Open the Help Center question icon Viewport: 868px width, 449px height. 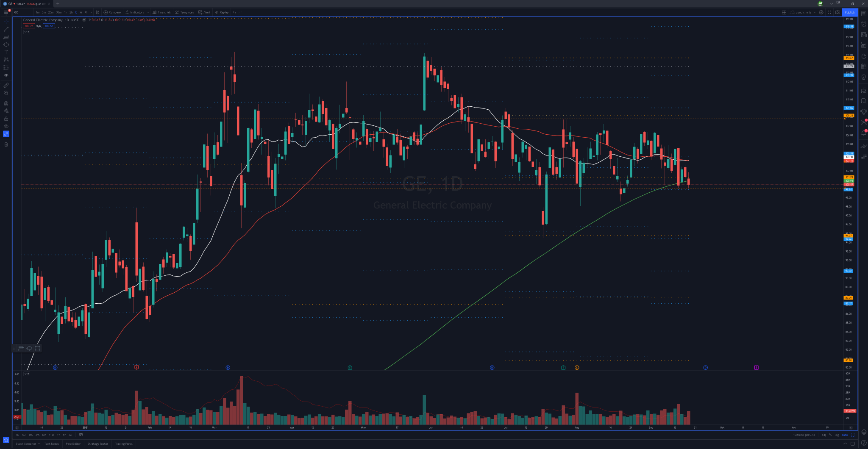tap(864, 443)
